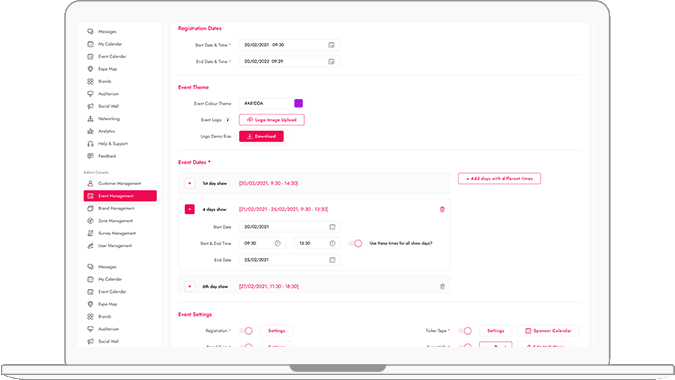
Task: Click Add days with different times
Action: (x=499, y=179)
